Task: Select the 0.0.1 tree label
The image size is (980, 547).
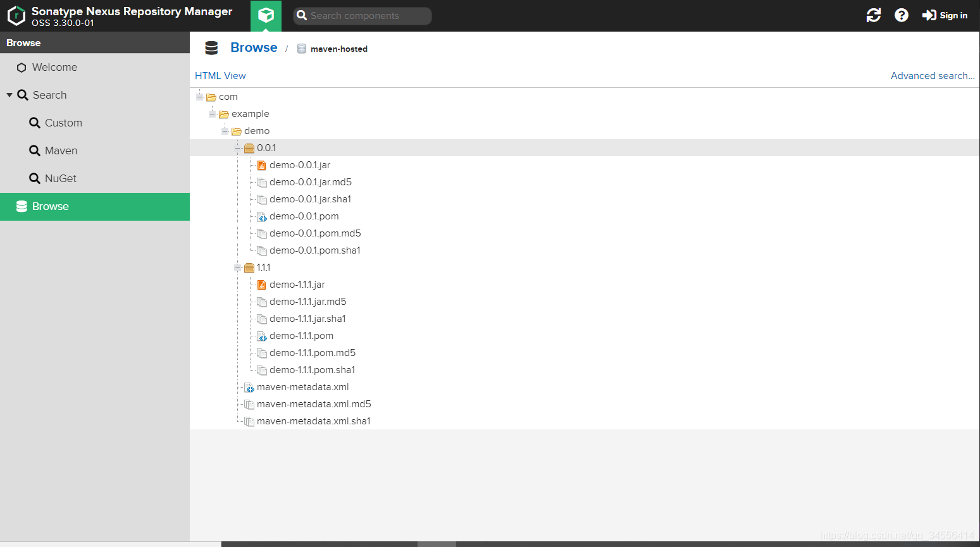Action: pos(266,148)
